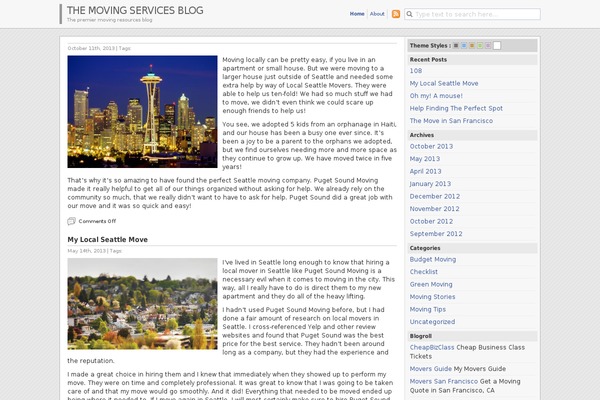Viewport: 600px width, 400px height.
Task: View the December 2012 archive
Action: pyautogui.click(x=435, y=196)
